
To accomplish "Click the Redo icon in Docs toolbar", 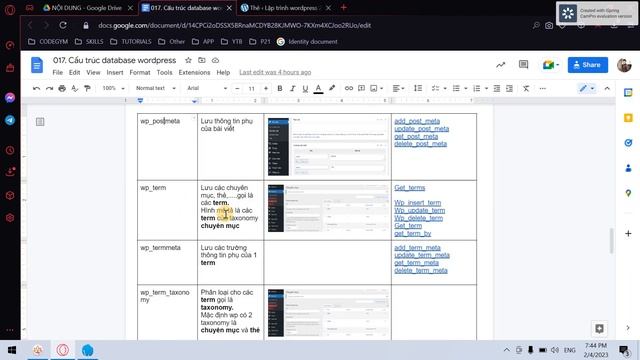I will (x=49, y=88).
